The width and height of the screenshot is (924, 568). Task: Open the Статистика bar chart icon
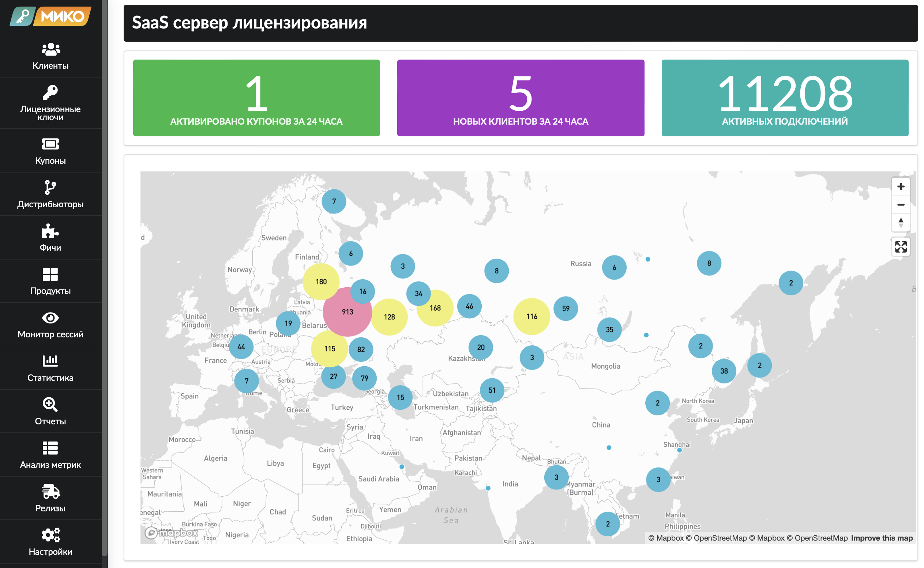[x=50, y=361]
